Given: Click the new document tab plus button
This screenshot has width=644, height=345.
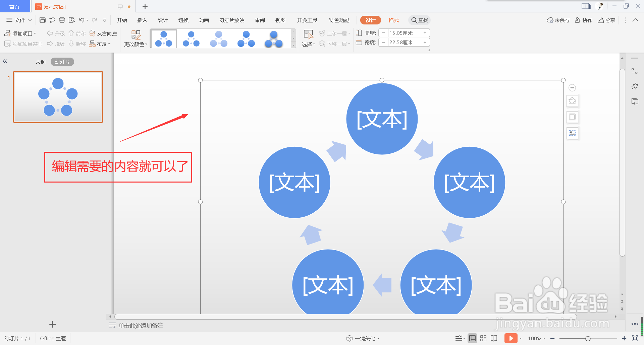Looking at the screenshot, I should 145,6.
